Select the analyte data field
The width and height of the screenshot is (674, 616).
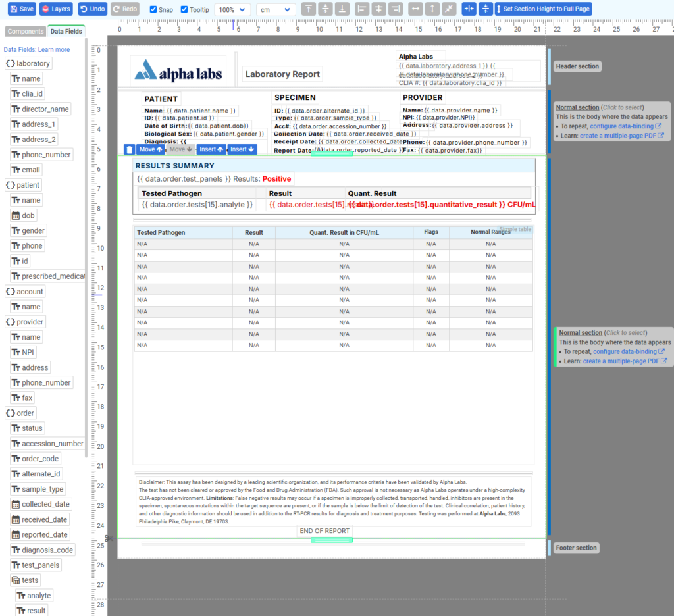tap(34, 596)
